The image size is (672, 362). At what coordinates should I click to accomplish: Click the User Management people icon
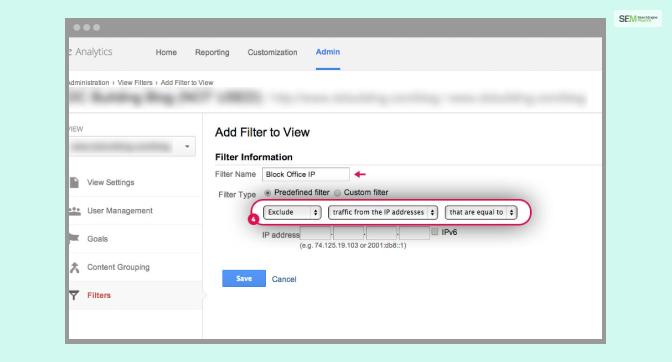coord(75,211)
